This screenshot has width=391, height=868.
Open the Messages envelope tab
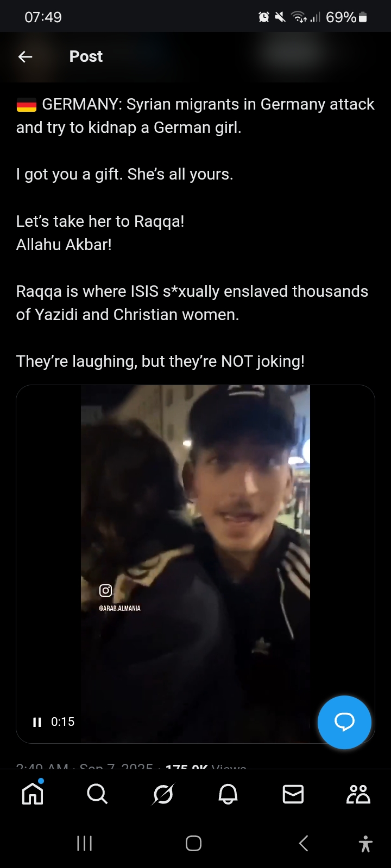[x=293, y=794]
